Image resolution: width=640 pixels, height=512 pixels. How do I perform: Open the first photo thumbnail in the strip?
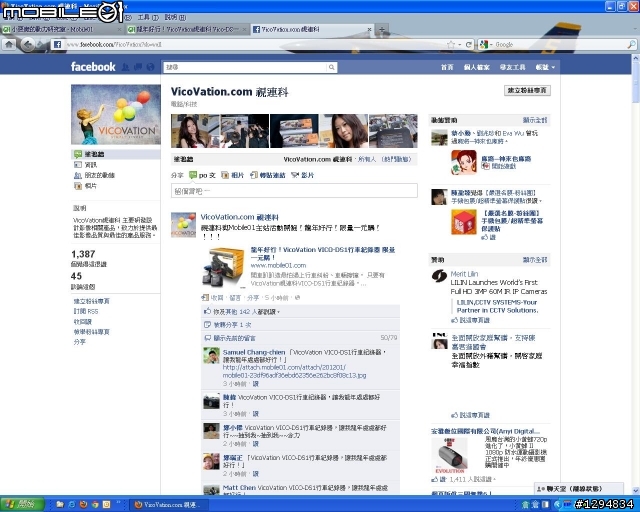click(195, 131)
